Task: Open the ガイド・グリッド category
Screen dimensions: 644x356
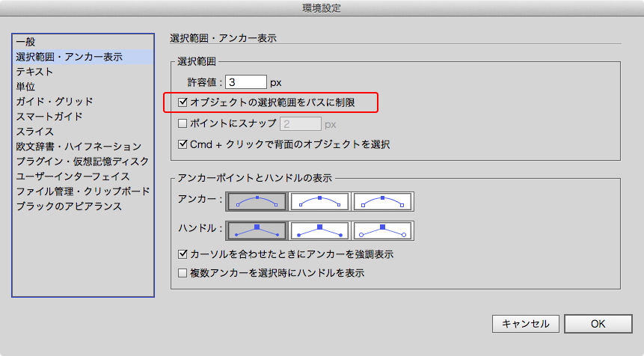Action: click(x=55, y=102)
